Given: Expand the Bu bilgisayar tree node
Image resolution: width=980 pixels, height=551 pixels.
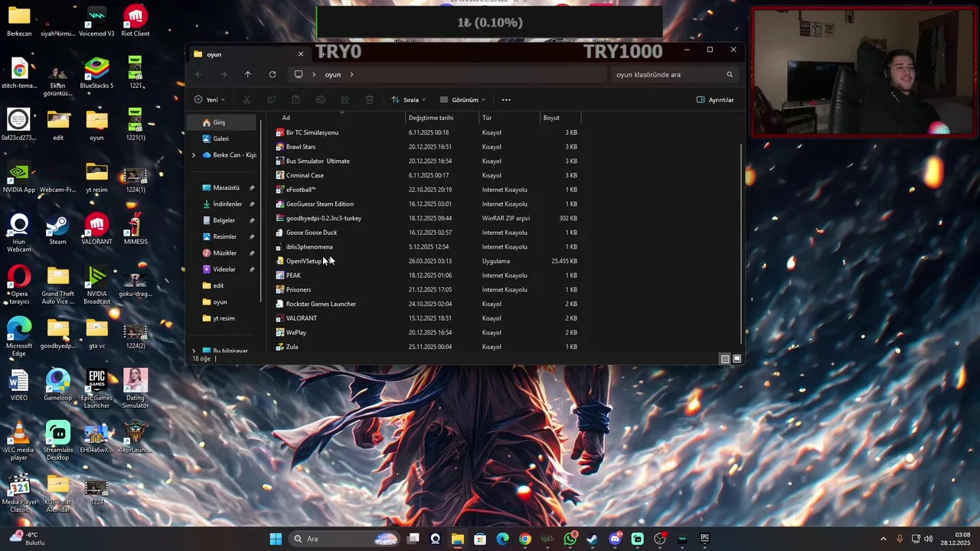Looking at the screenshot, I should [194, 350].
